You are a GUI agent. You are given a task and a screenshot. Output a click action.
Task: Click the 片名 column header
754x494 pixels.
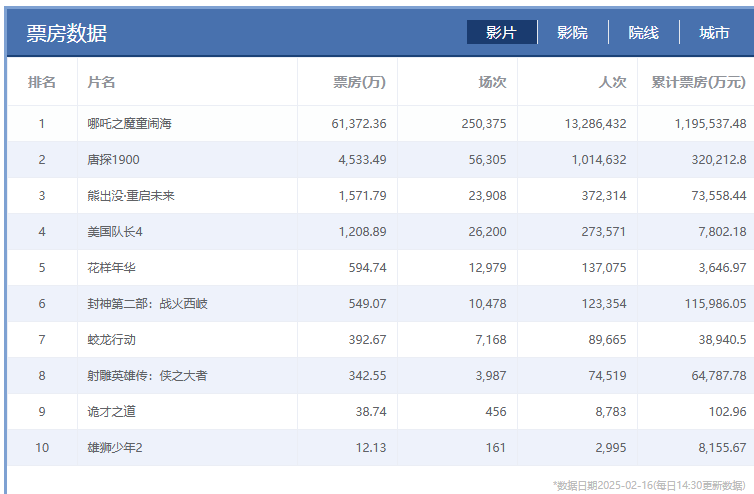102,82
